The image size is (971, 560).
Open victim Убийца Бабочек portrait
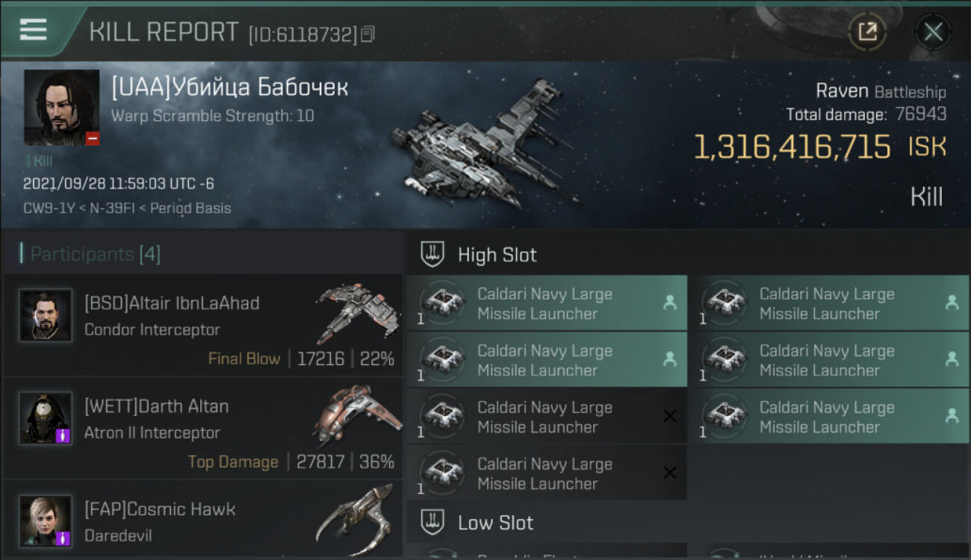click(x=61, y=108)
